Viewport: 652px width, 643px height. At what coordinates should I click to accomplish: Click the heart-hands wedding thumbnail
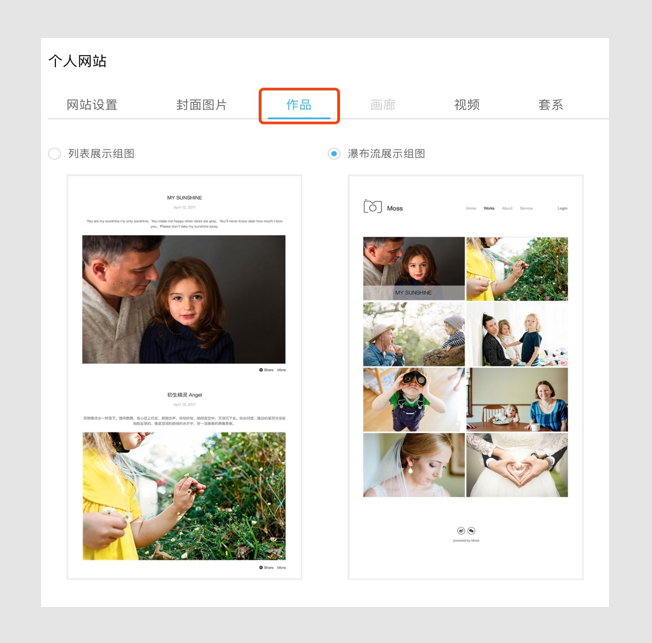pyautogui.click(x=517, y=464)
